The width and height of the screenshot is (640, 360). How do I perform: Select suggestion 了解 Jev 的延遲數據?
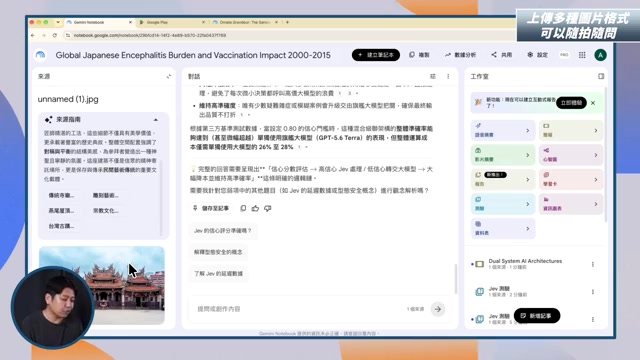tap(218, 273)
